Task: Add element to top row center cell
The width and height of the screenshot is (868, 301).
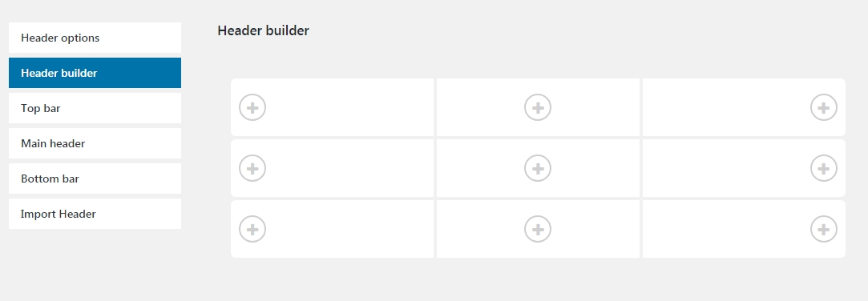Action: (538, 107)
